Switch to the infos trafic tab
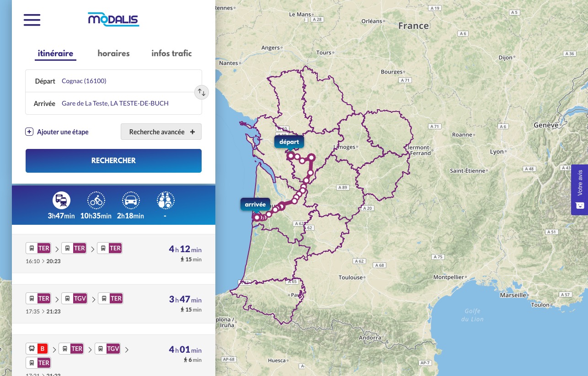 point(171,53)
